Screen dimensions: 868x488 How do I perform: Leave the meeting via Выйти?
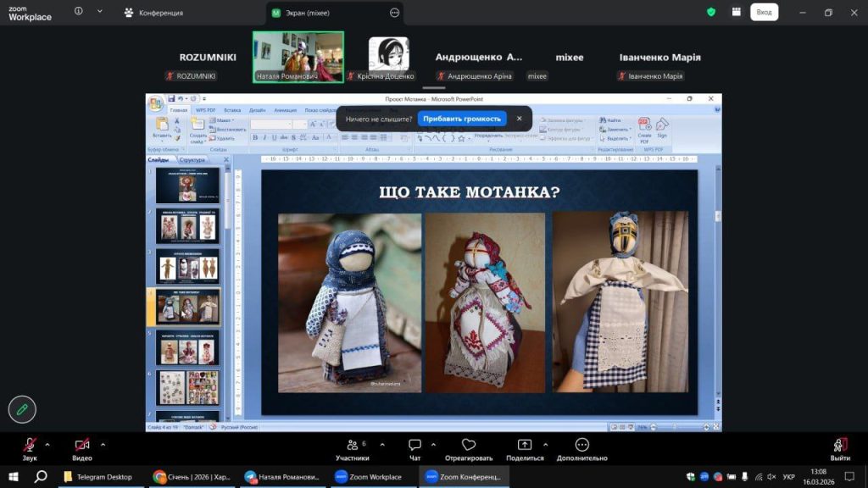tap(840, 445)
